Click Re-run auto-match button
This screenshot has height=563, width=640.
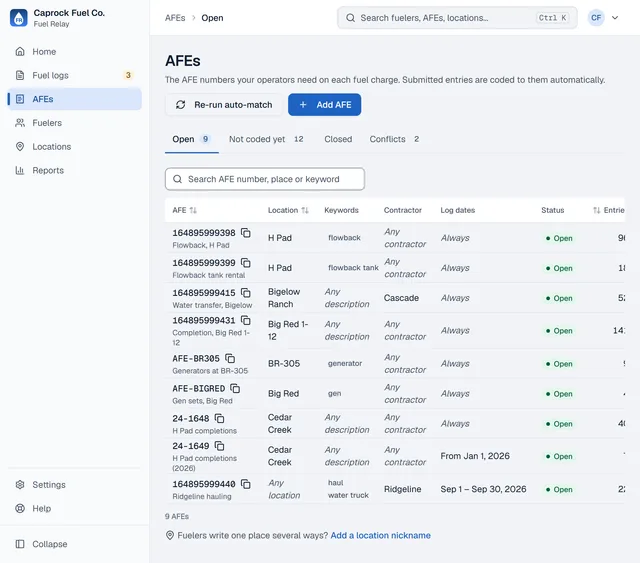point(224,105)
